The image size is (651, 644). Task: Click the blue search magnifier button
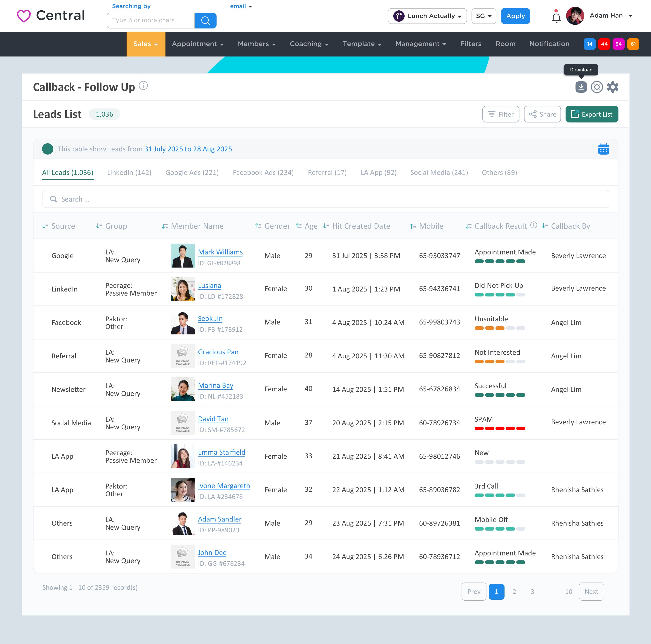pos(205,21)
